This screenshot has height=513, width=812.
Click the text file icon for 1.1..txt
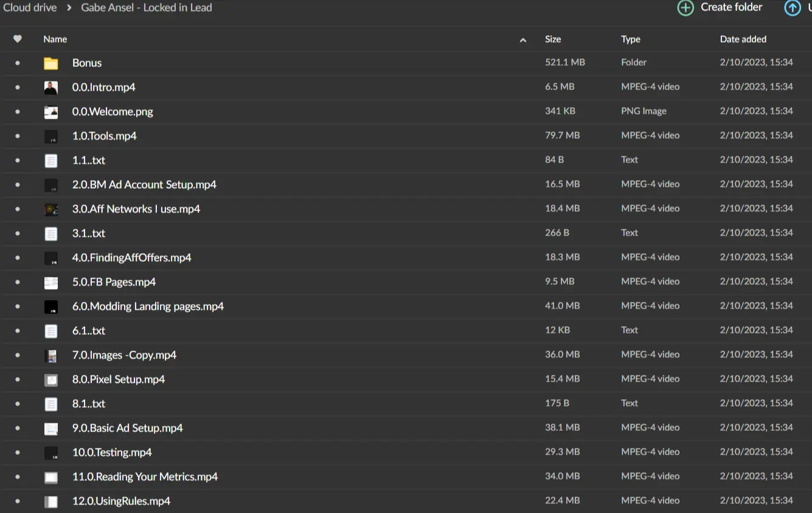(51, 161)
